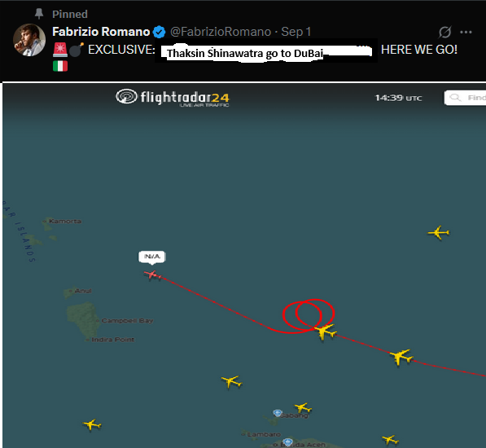This screenshot has height=448, width=486.
Task: Click the 14:39 UTC clock display
Action: pos(398,98)
